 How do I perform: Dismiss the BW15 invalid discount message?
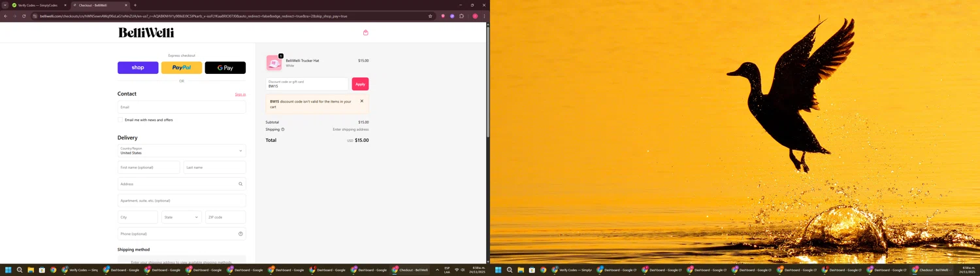click(x=362, y=101)
